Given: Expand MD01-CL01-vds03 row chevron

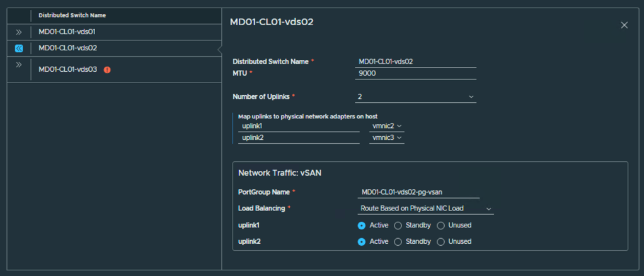Looking at the screenshot, I should 19,64.
